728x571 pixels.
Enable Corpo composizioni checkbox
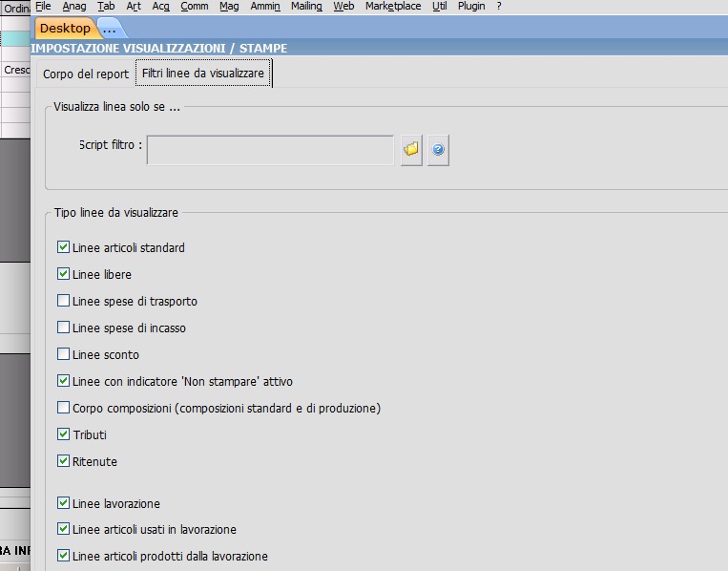pos(63,408)
